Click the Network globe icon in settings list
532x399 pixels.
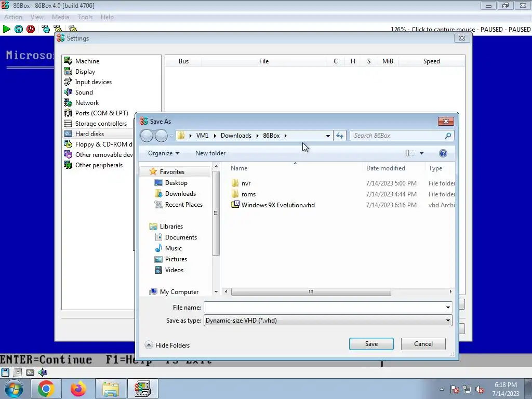(68, 103)
